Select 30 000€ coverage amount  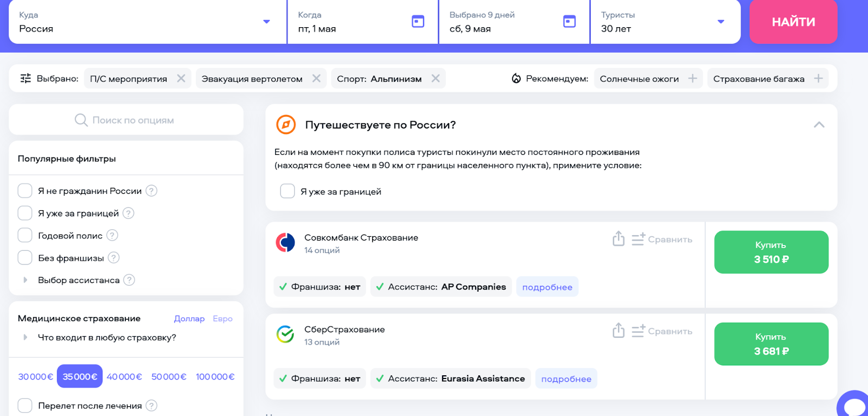tap(36, 376)
